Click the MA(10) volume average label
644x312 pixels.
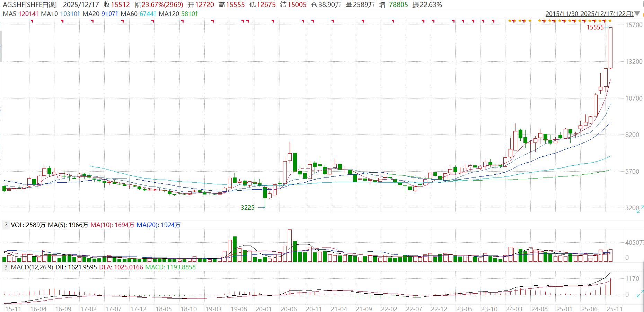(x=101, y=225)
